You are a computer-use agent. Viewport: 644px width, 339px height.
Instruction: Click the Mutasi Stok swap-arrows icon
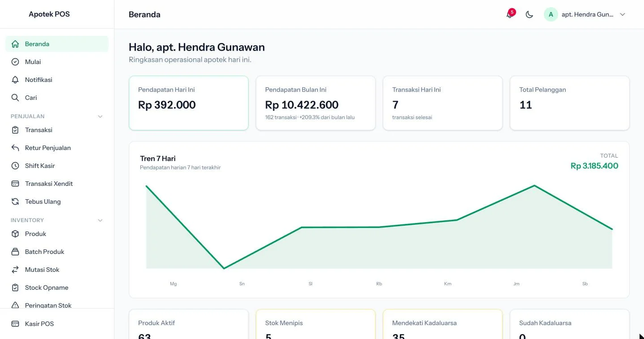pyautogui.click(x=15, y=270)
